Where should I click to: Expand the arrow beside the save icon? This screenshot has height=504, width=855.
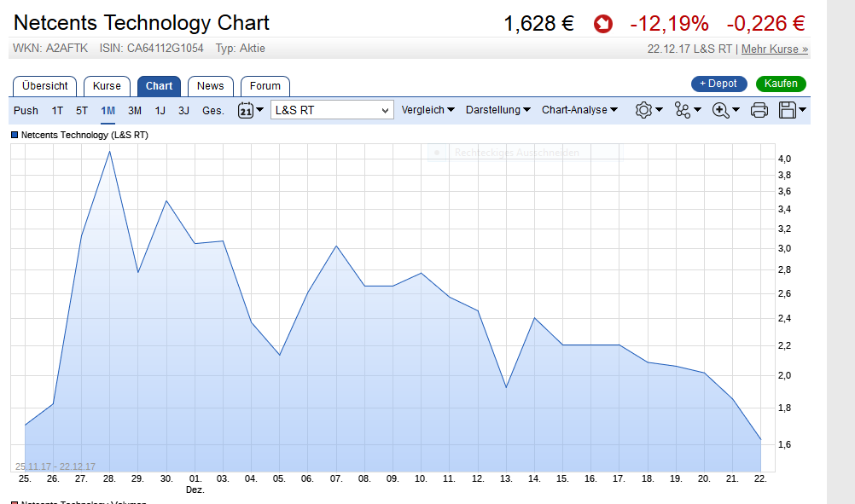[803, 110]
